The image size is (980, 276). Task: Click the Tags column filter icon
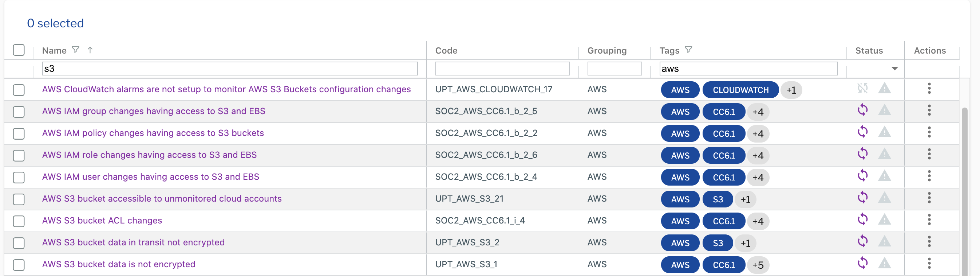coord(688,50)
